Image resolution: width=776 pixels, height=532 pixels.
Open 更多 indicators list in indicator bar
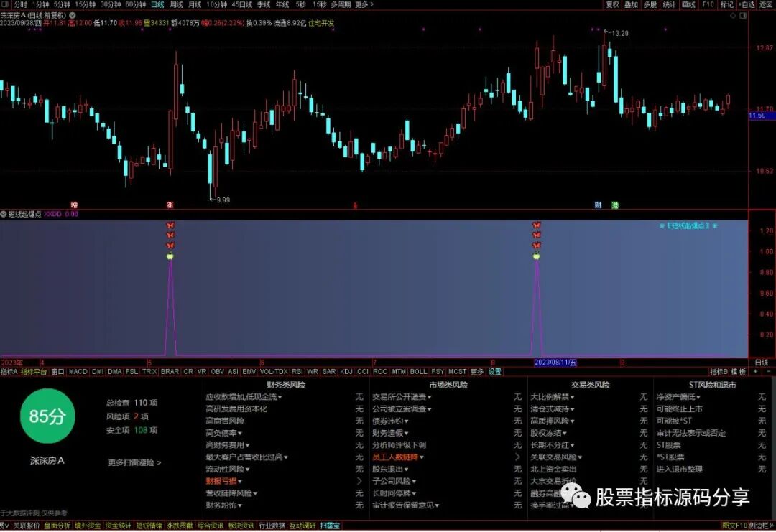coord(476,371)
